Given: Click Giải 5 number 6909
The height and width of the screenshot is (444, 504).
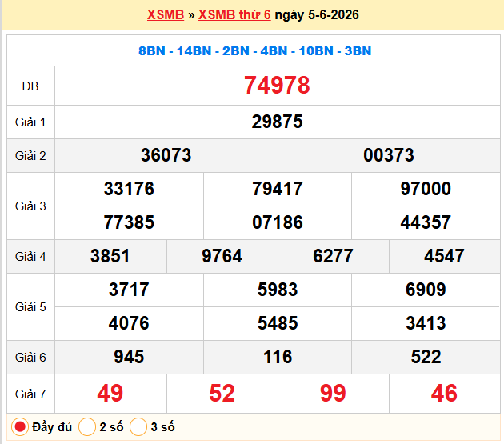Looking at the screenshot, I should (x=426, y=290).
